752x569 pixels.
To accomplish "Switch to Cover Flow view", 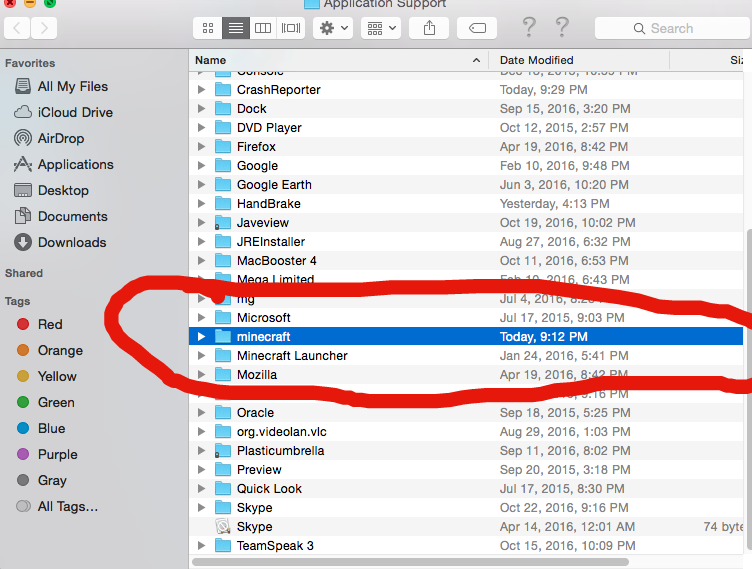I will 291,28.
